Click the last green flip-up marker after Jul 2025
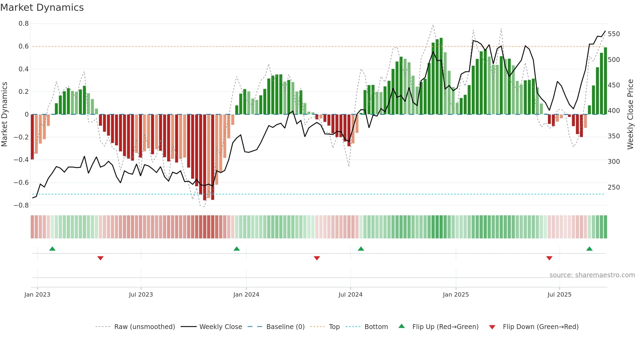 [x=590, y=249]
